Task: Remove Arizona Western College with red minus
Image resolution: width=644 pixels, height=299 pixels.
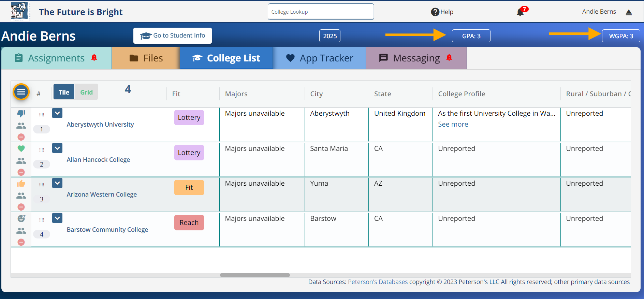Action: click(x=21, y=207)
